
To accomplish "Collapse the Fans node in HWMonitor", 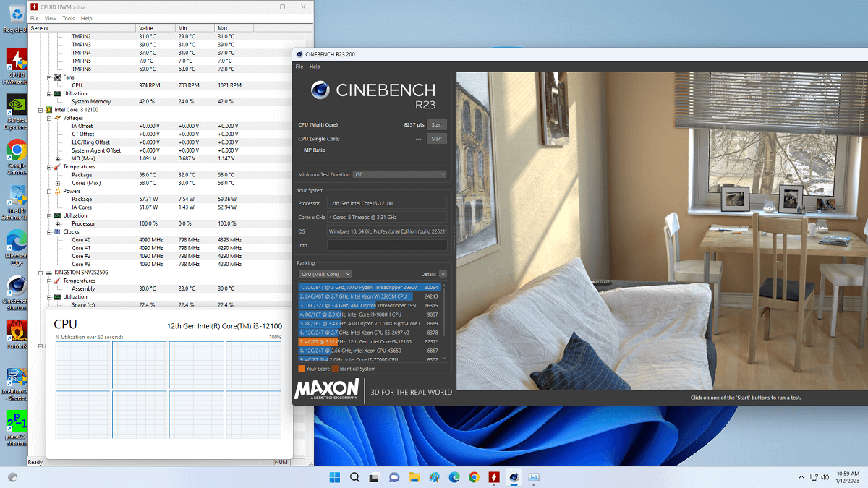I will tap(49, 77).
